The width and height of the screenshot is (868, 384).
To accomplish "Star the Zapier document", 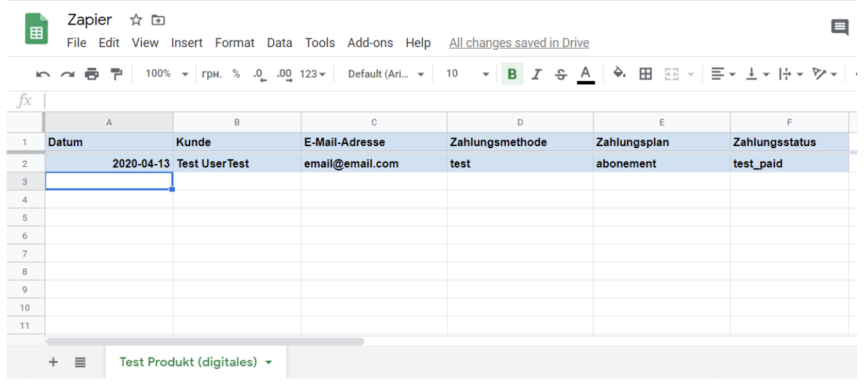I will click(x=136, y=20).
